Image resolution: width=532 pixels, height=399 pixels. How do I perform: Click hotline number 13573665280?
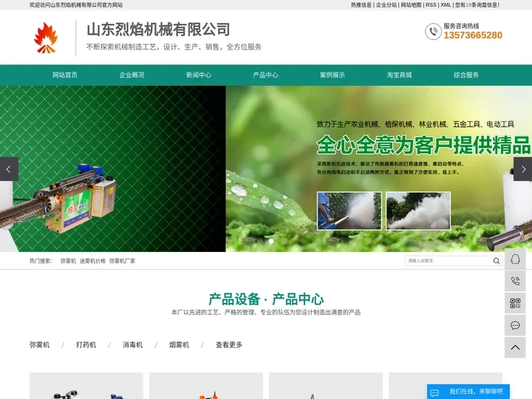(473, 35)
